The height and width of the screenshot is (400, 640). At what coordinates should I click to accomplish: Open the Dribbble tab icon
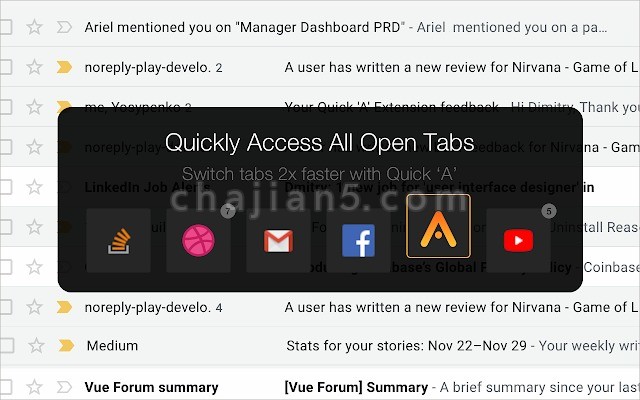pos(198,240)
